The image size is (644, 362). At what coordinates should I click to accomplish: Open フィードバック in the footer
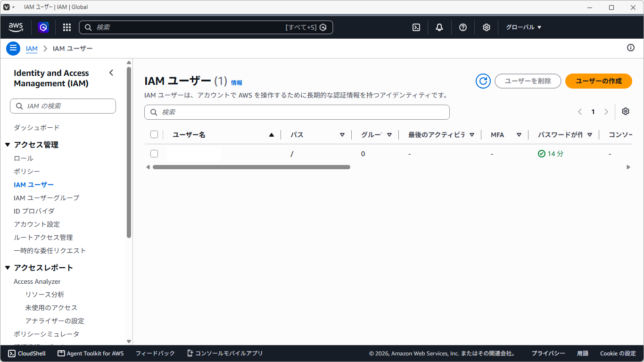coord(155,354)
